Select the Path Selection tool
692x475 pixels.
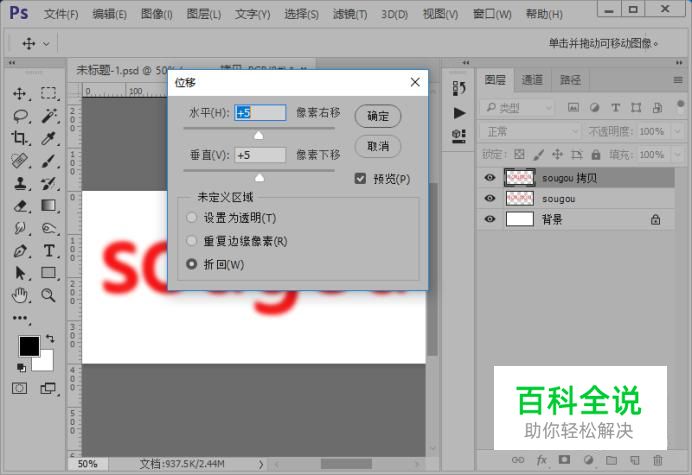click(20, 273)
